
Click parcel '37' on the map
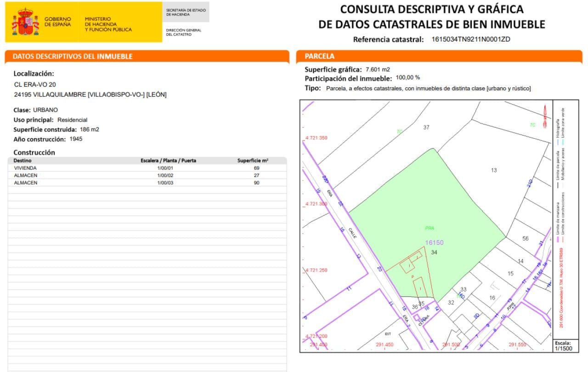(426, 127)
